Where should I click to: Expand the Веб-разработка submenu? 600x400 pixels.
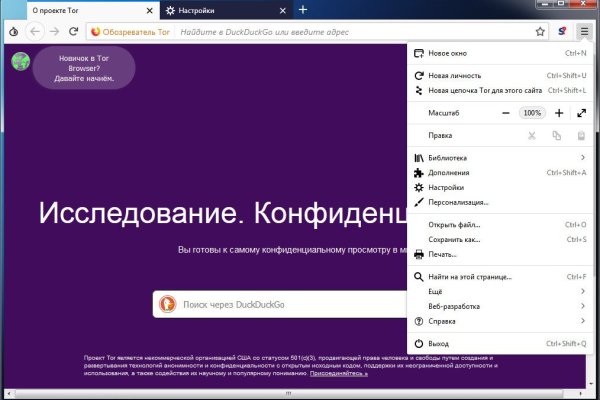coord(500,306)
